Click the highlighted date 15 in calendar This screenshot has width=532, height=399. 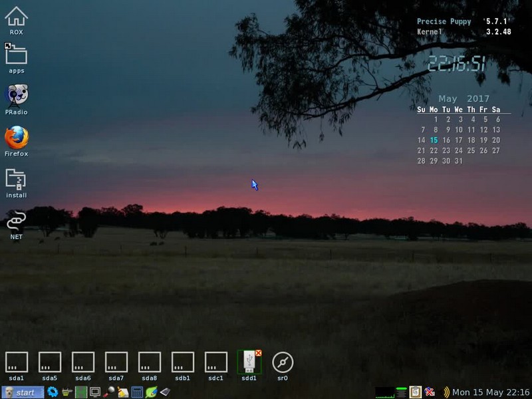434,140
